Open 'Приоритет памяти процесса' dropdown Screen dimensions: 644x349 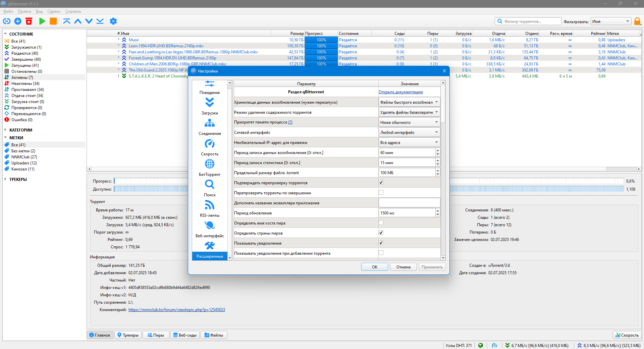(409, 122)
